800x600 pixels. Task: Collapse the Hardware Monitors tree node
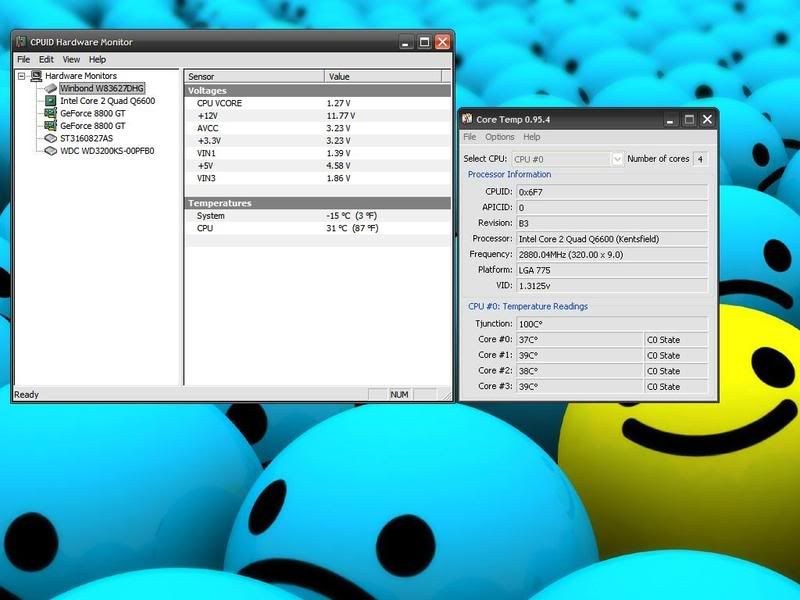pos(22,76)
